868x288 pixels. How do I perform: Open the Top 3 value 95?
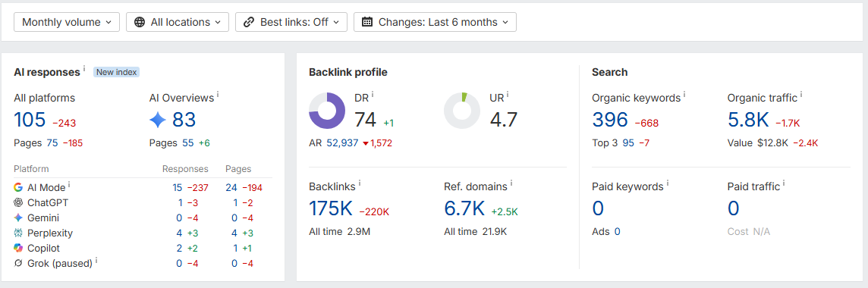[628, 143]
